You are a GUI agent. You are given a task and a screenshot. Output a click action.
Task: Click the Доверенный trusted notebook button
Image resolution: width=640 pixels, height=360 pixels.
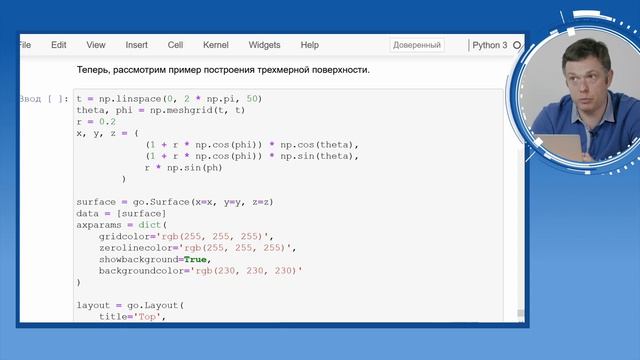click(x=417, y=45)
